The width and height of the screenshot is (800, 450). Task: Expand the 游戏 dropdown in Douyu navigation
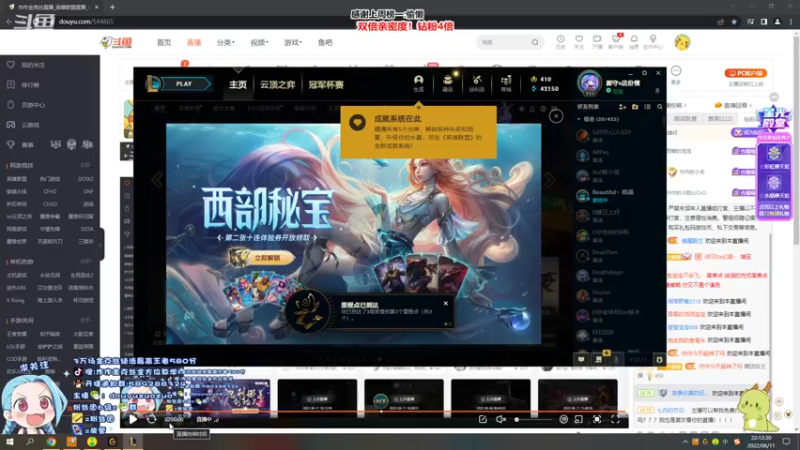click(293, 42)
